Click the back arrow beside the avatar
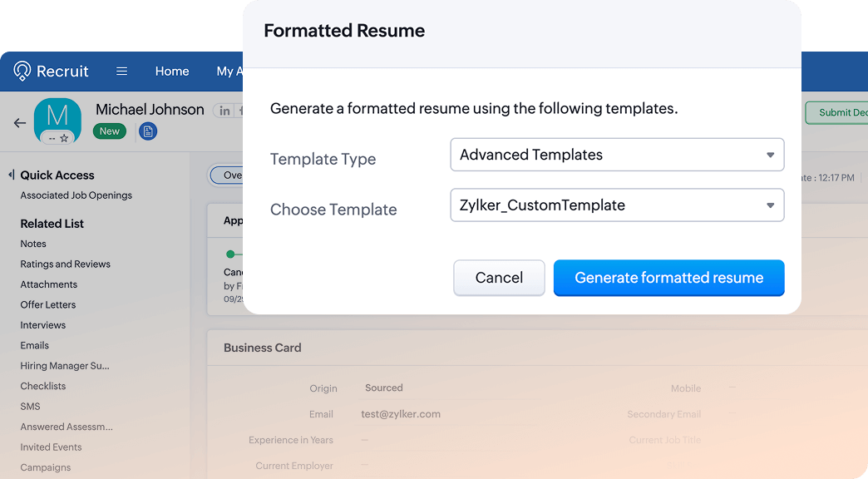868x479 pixels. (x=20, y=121)
